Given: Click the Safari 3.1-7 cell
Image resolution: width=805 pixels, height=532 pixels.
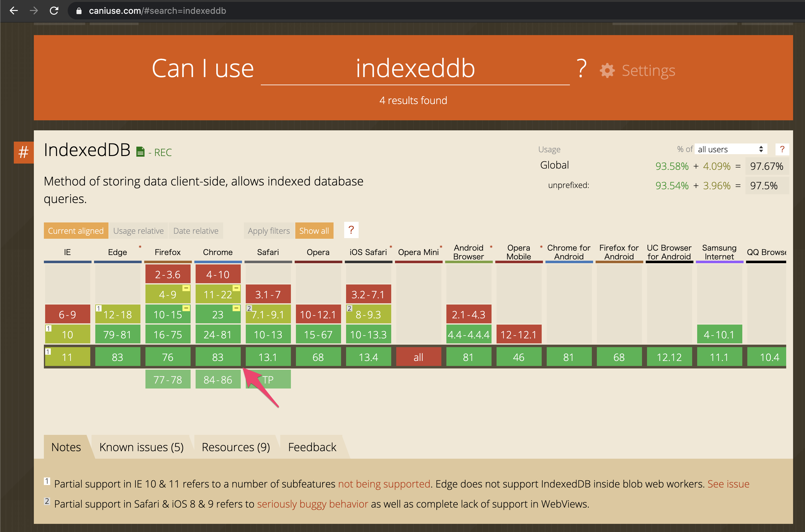Looking at the screenshot, I should tap(268, 294).
